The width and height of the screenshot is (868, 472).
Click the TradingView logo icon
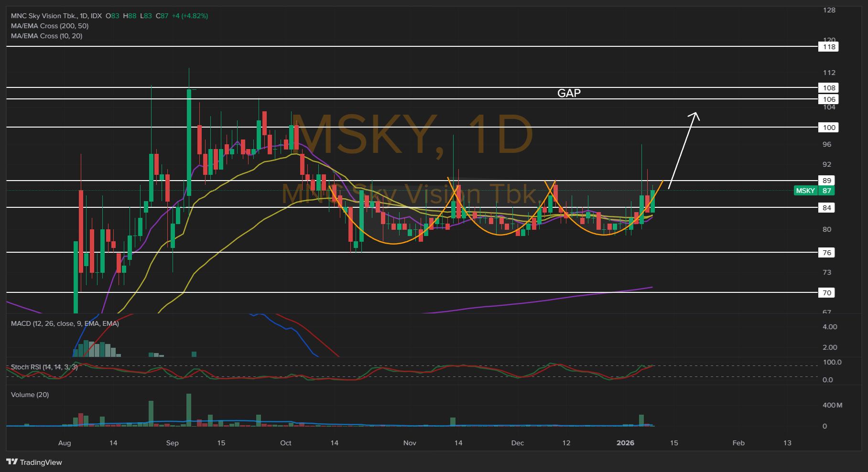click(12, 462)
